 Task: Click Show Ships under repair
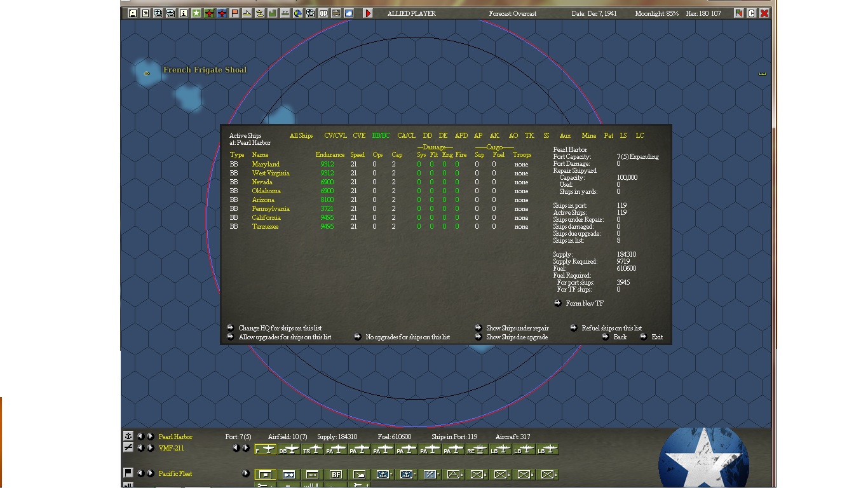click(x=517, y=328)
